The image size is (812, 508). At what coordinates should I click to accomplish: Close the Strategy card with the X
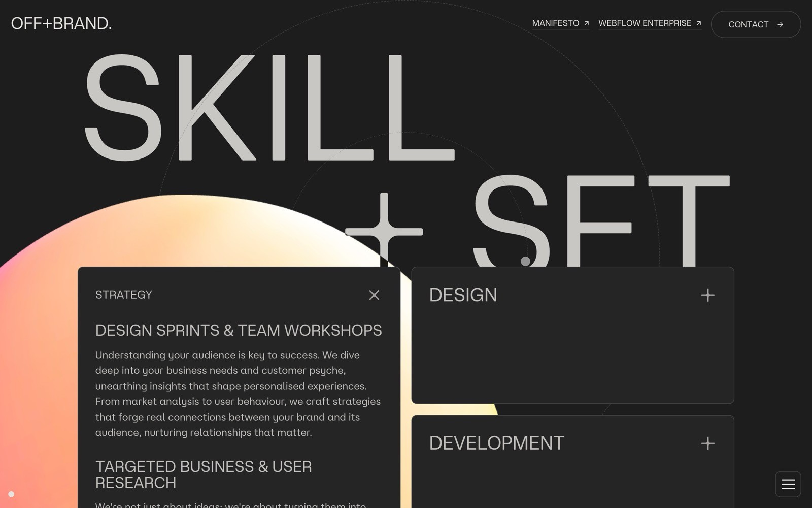pos(374,295)
